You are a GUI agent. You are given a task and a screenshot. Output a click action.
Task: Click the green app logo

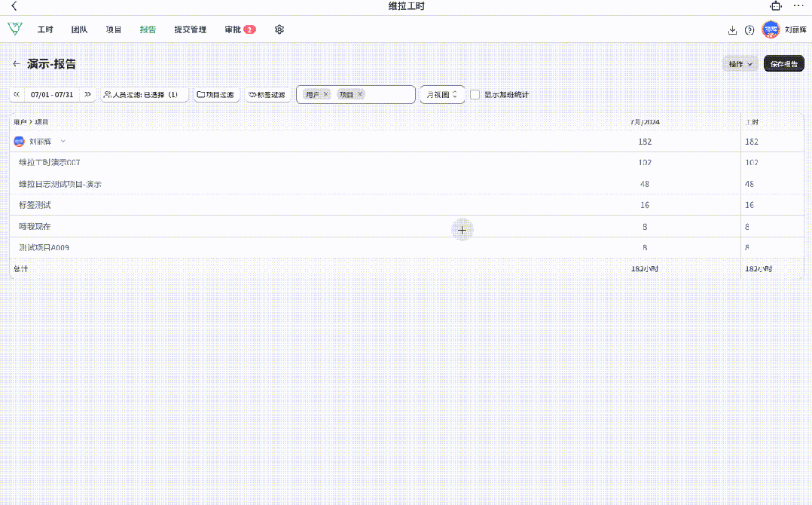[15, 29]
